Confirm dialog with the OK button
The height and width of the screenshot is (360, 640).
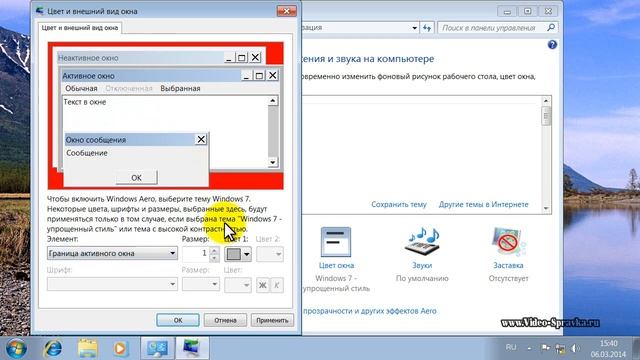(178, 320)
